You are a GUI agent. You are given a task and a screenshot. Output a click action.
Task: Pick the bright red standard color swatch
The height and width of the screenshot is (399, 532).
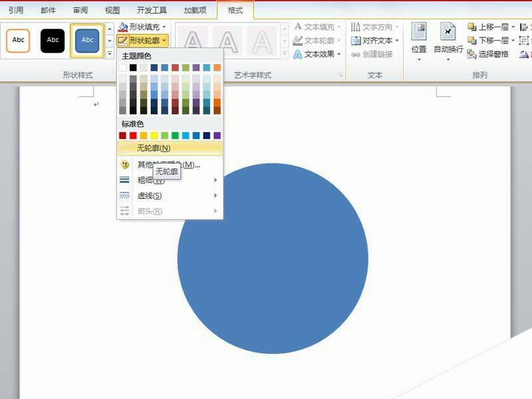(x=133, y=136)
